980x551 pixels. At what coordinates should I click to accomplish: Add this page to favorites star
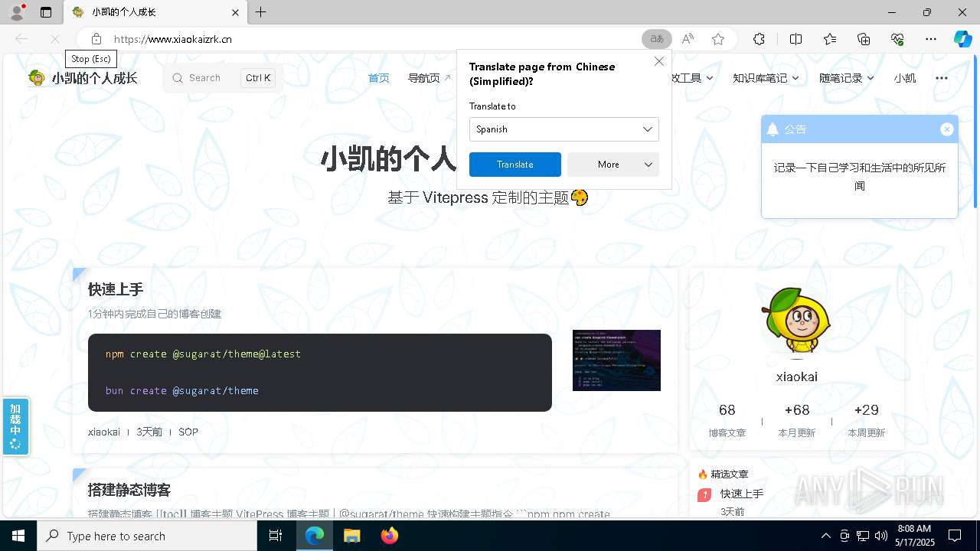click(x=718, y=39)
